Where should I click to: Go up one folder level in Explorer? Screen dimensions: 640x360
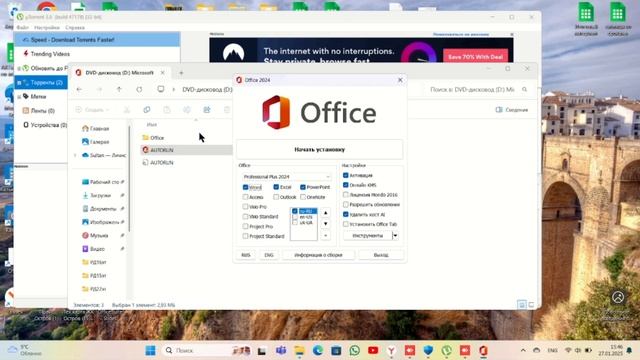[119, 89]
